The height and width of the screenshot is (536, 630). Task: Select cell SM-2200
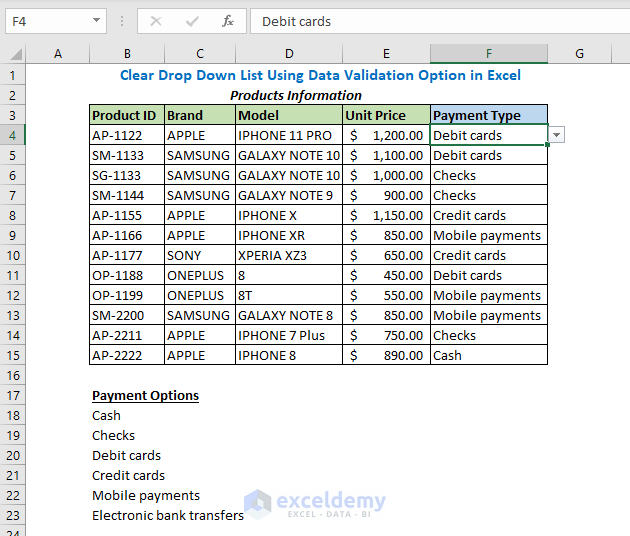coord(127,315)
